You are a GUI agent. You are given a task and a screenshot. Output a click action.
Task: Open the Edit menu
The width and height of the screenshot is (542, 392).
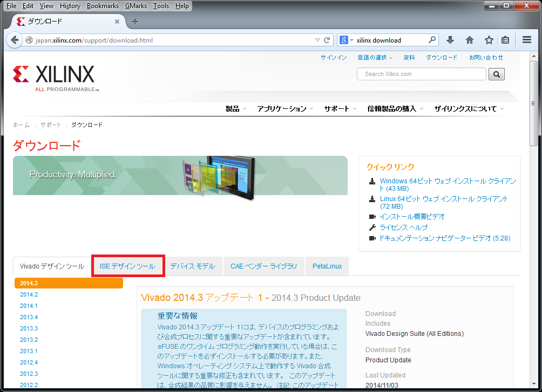tap(28, 6)
